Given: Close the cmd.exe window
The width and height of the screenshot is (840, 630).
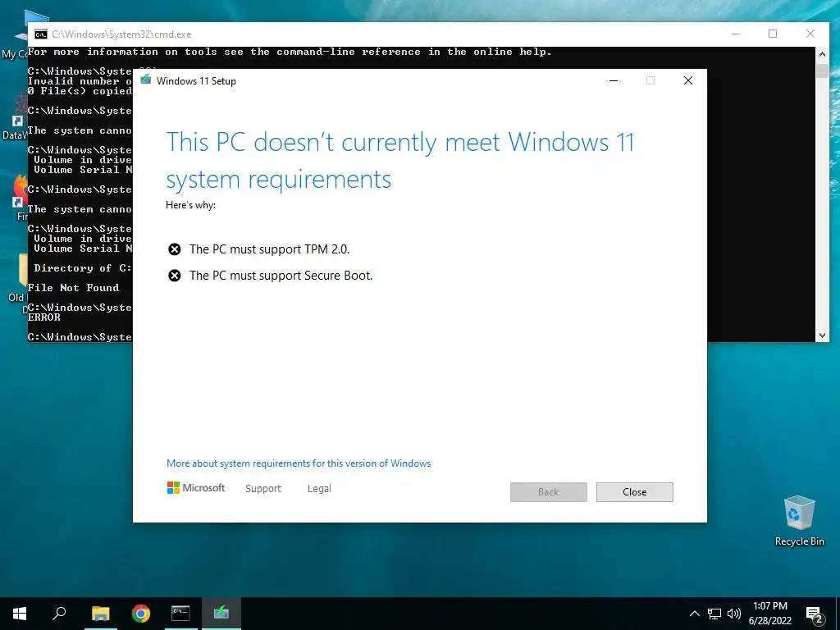Looking at the screenshot, I should [x=810, y=34].
